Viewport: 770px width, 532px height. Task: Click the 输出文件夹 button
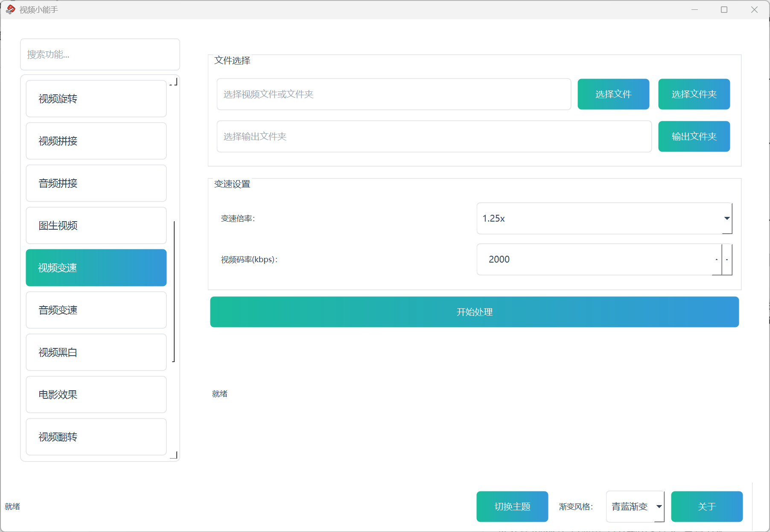point(694,136)
